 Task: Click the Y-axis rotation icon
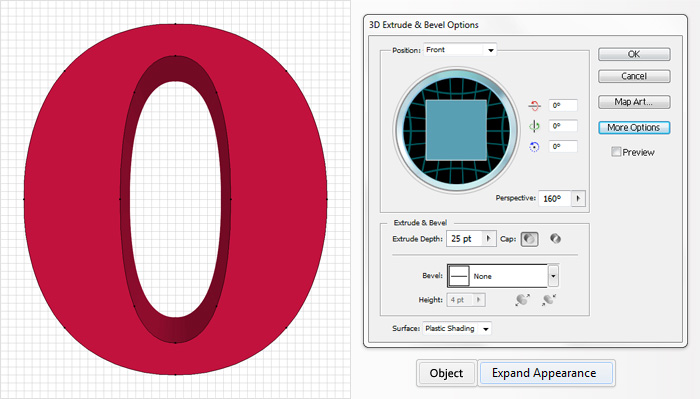(534, 126)
